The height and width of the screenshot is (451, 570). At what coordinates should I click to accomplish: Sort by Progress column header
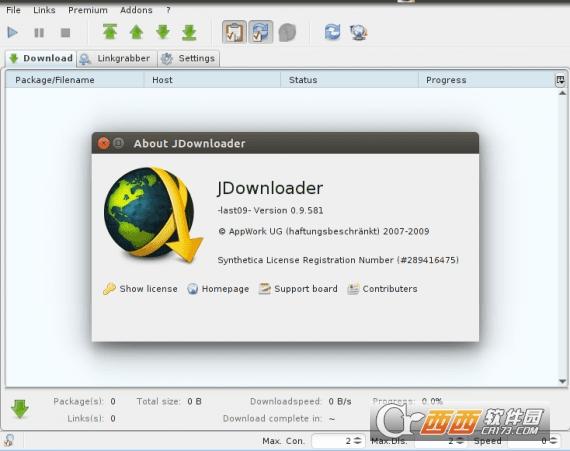(x=486, y=80)
